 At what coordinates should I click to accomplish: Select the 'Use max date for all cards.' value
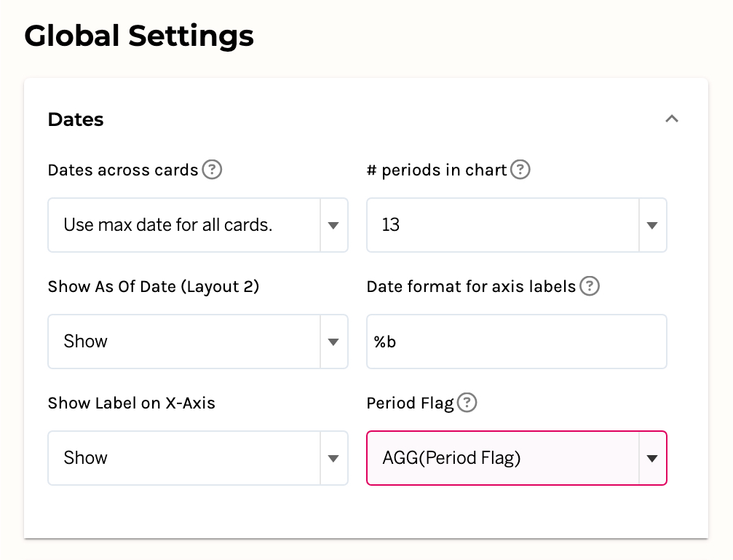point(168,225)
